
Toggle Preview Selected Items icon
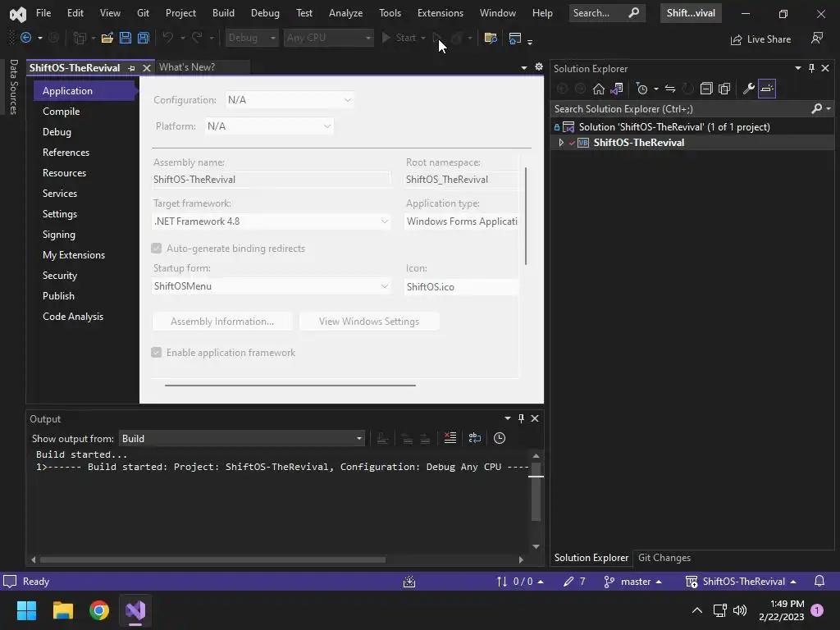click(767, 89)
